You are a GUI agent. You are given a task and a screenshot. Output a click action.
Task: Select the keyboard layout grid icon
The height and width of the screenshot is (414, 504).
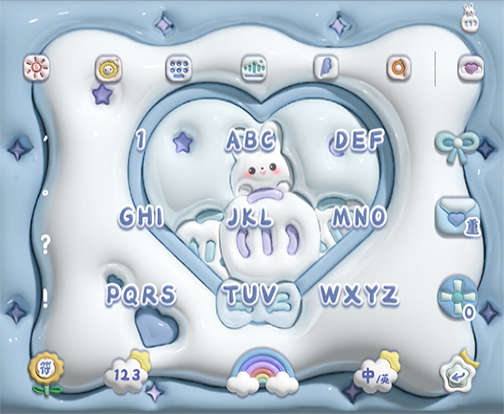(x=179, y=68)
